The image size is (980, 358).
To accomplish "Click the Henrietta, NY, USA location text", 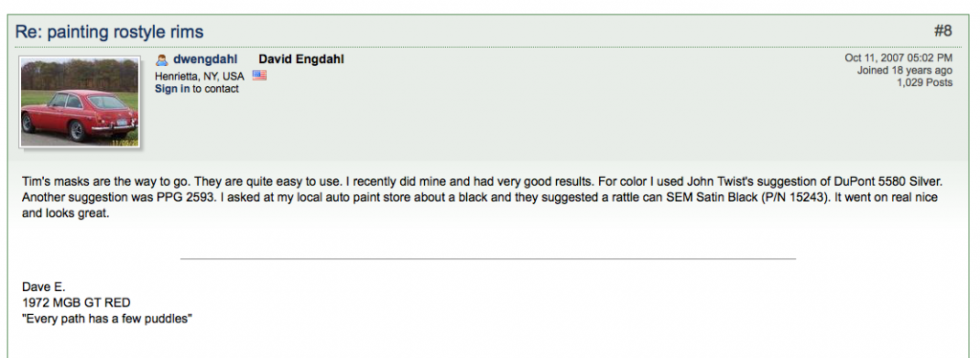I will 199,77.
